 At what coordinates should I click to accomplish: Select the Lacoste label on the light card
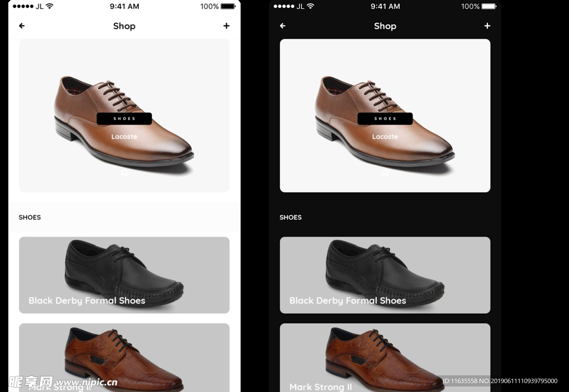(124, 137)
